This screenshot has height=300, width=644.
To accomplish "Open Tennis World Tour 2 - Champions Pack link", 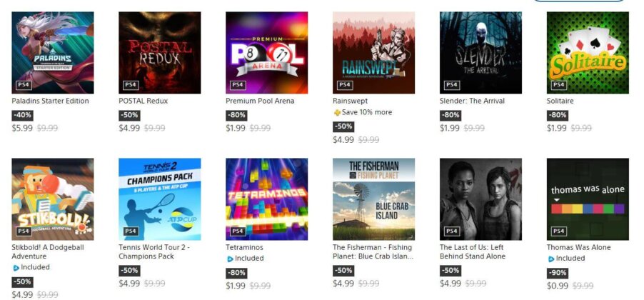I will 154,251.
